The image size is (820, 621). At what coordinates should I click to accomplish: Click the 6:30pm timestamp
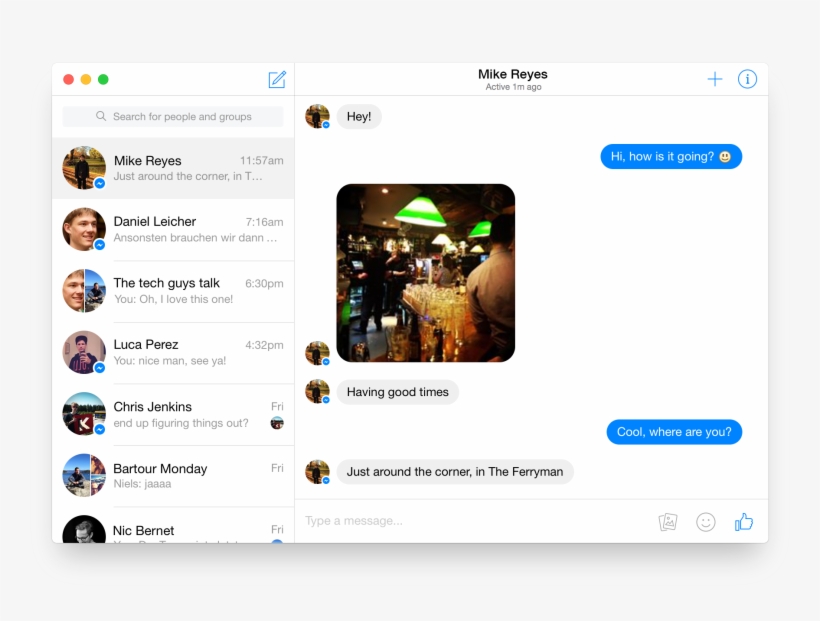pyautogui.click(x=264, y=284)
